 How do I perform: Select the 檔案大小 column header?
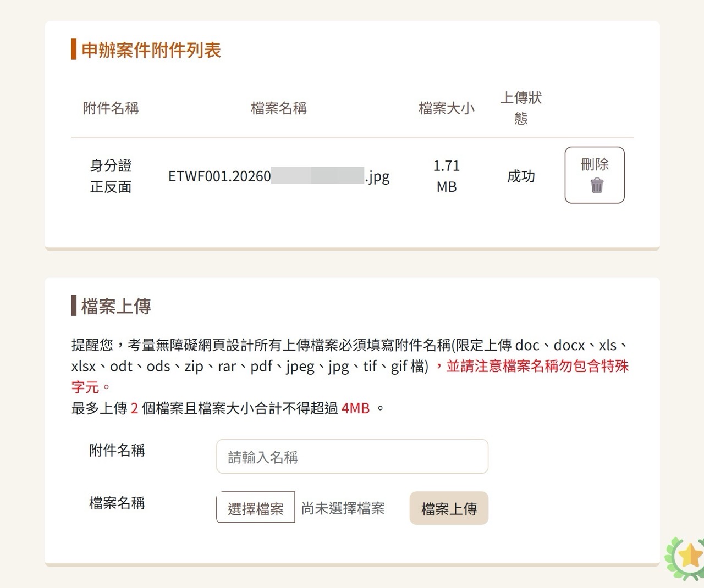tap(447, 108)
